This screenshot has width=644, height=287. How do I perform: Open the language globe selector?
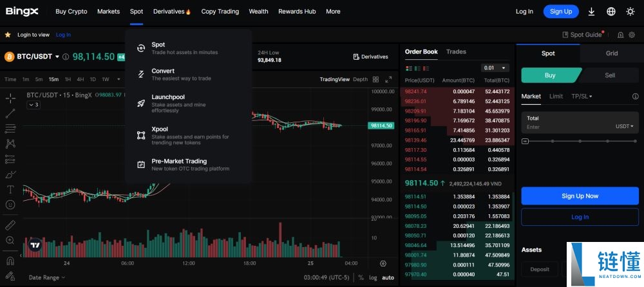point(611,12)
